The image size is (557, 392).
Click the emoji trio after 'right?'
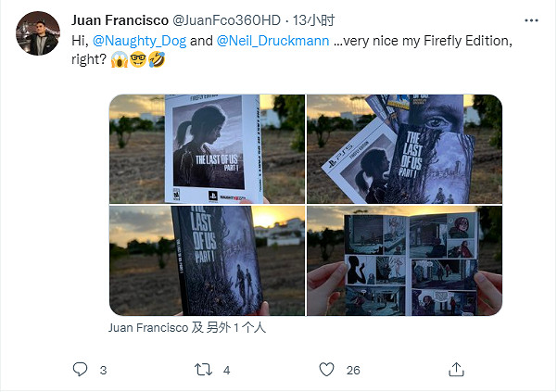(138, 60)
